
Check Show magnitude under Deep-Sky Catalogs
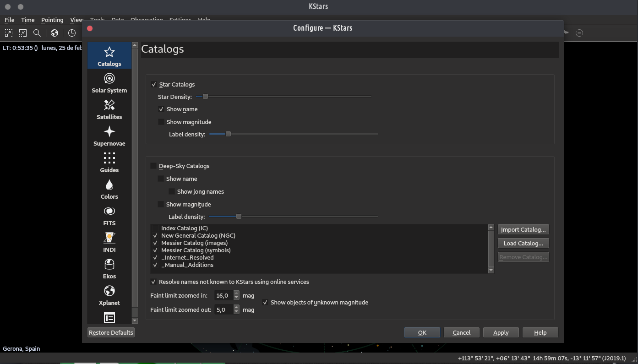(x=161, y=204)
